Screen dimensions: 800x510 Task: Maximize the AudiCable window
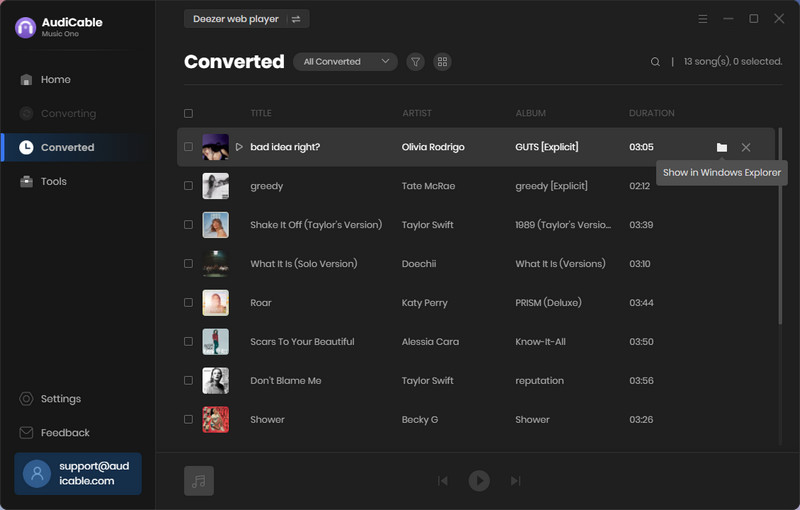[753, 19]
